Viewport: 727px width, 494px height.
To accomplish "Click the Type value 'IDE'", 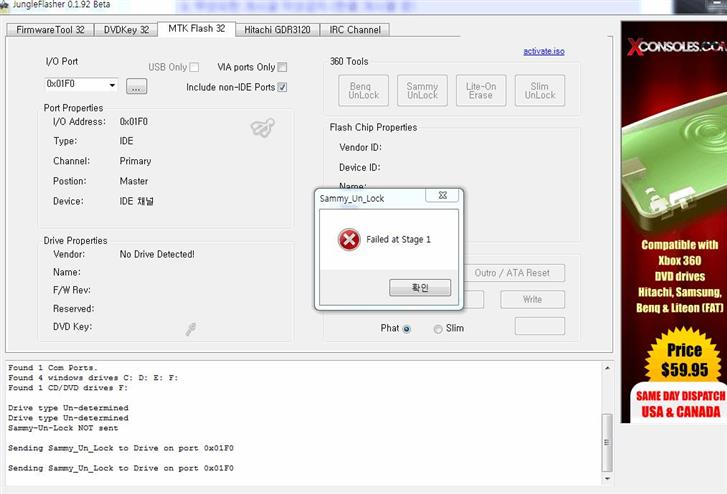I will [126, 141].
